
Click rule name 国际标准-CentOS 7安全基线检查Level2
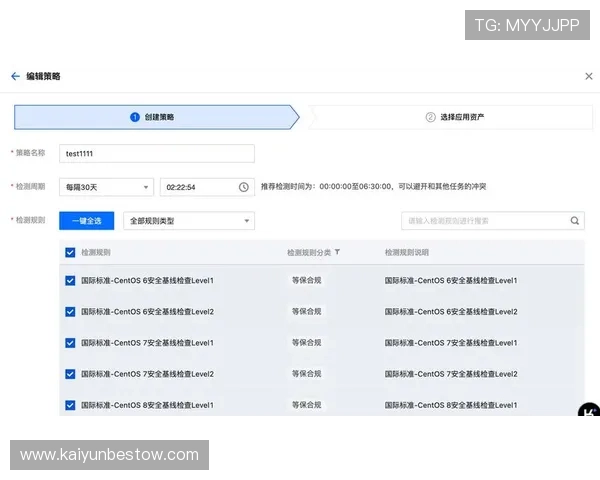click(x=147, y=374)
